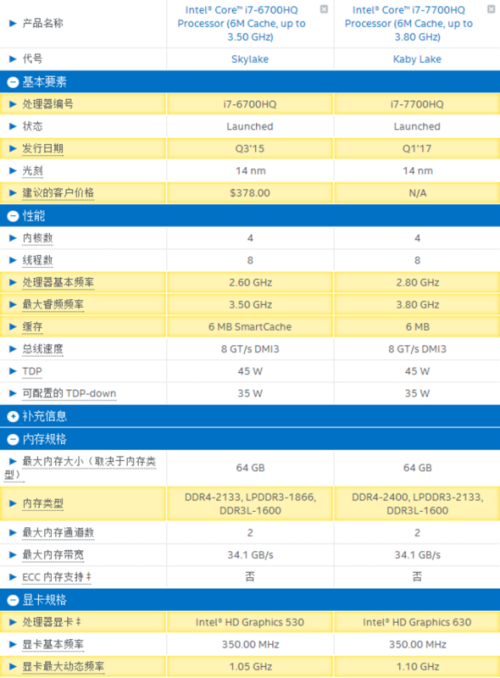500x678 pixels.
Task: Expand the 最大睿频频率 row triangle
Action: tap(13, 304)
